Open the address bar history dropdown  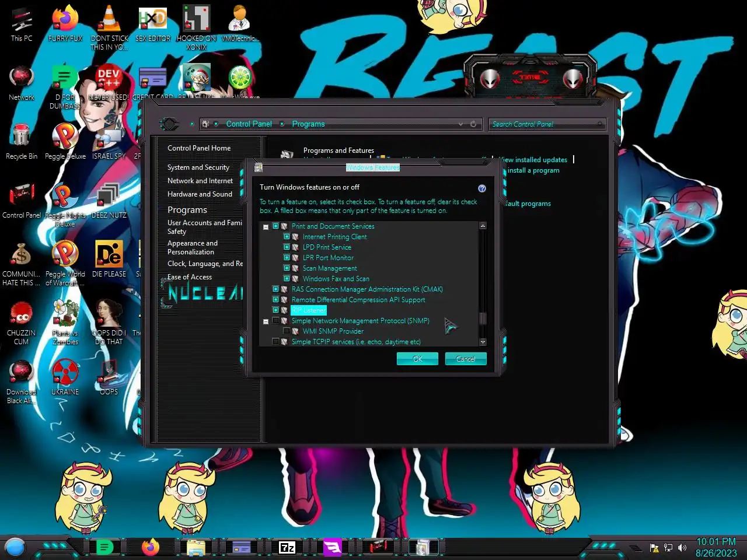click(461, 124)
